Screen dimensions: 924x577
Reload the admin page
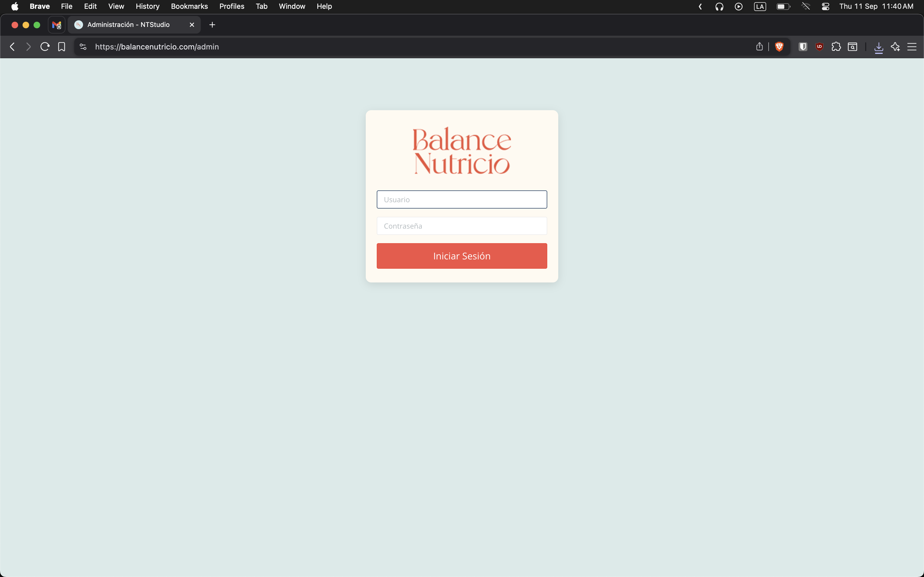pyautogui.click(x=45, y=46)
